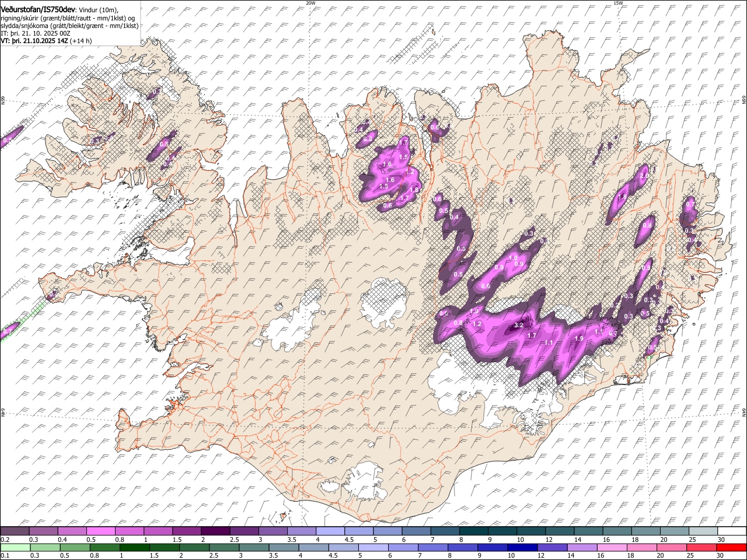Select bright red lower-row swatch labeled 30
The width and height of the screenshot is (747, 560).
(x=731, y=547)
